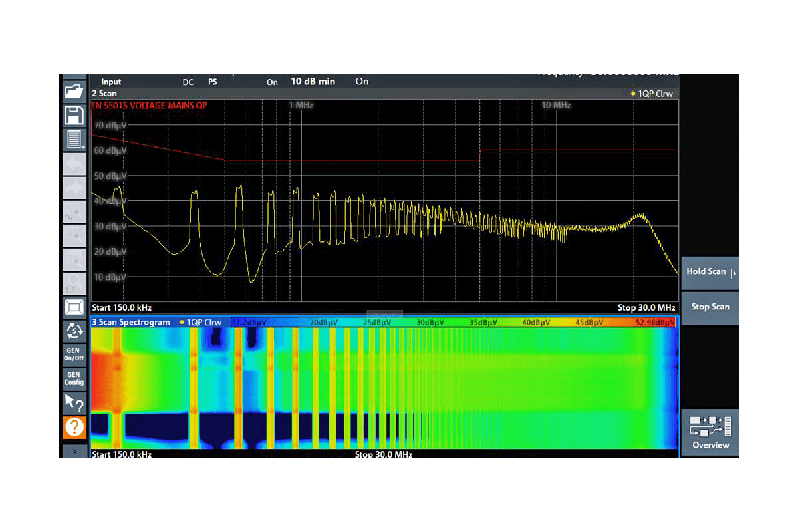
Task: Click the 1QP Clrw label in Spectrogram header
Action: coord(204,322)
